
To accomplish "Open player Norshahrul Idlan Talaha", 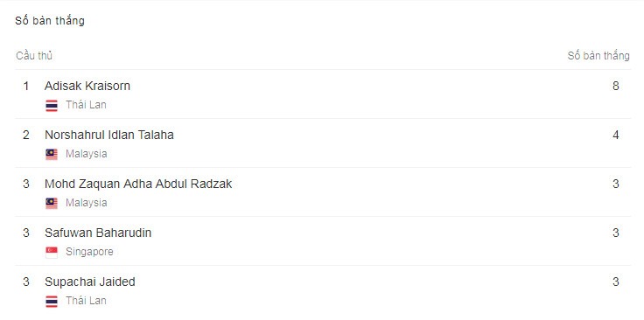I will 109,135.
